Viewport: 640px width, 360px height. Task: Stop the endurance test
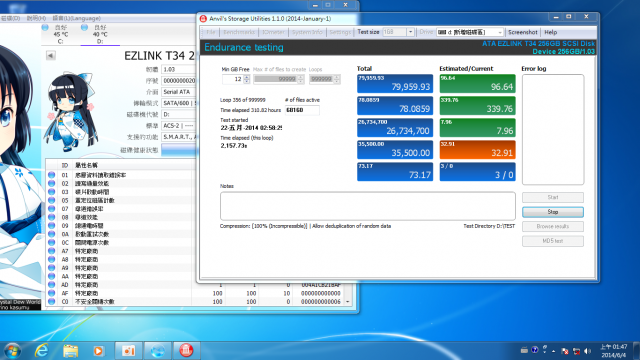tap(553, 212)
